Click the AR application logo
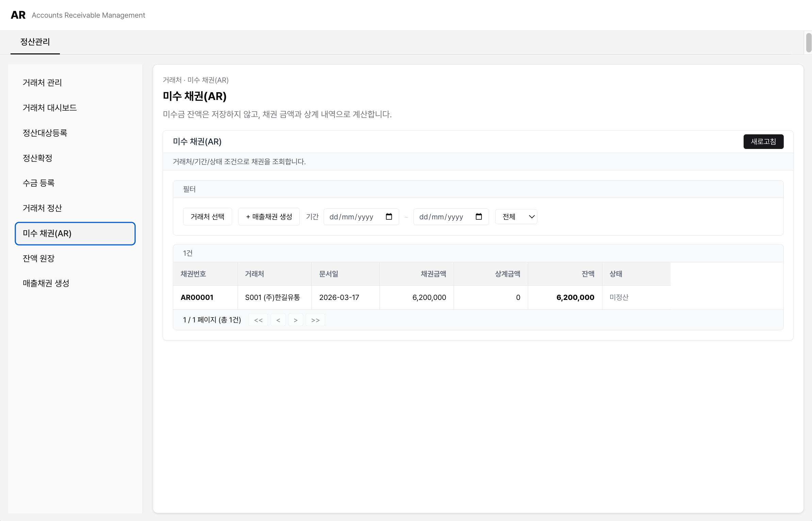Screen dimensions: 812x521 click(18, 15)
